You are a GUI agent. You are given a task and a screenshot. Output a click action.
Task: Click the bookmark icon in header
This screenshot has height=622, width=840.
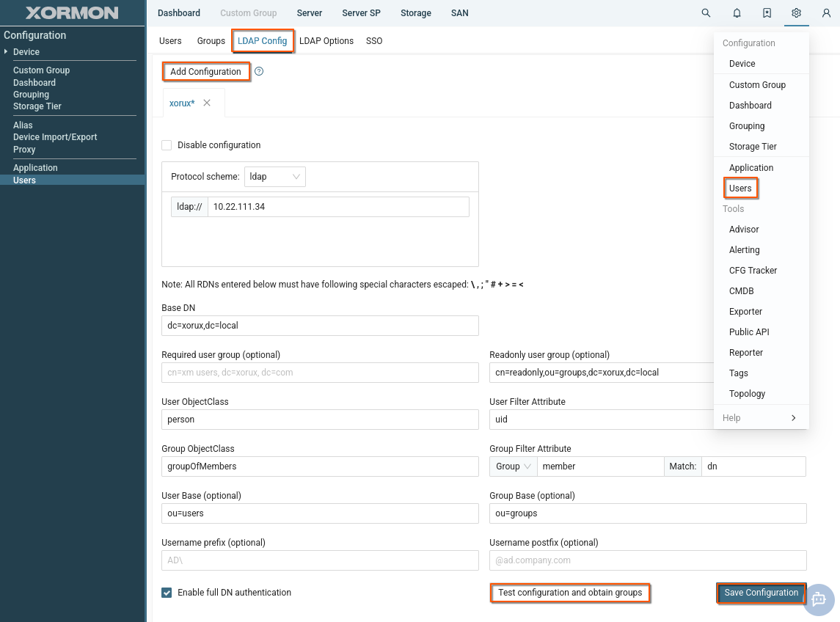[767, 13]
